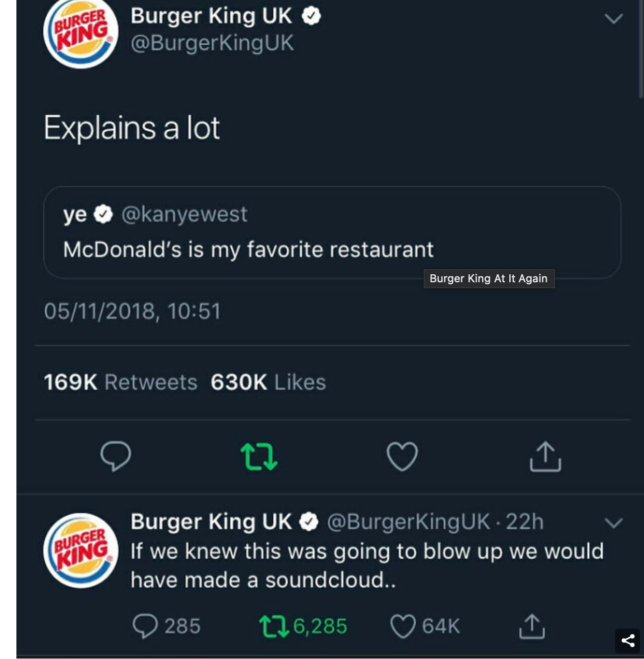
Task: Open the quoted @kanyewest tweet
Action: pyautogui.click(x=332, y=232)
